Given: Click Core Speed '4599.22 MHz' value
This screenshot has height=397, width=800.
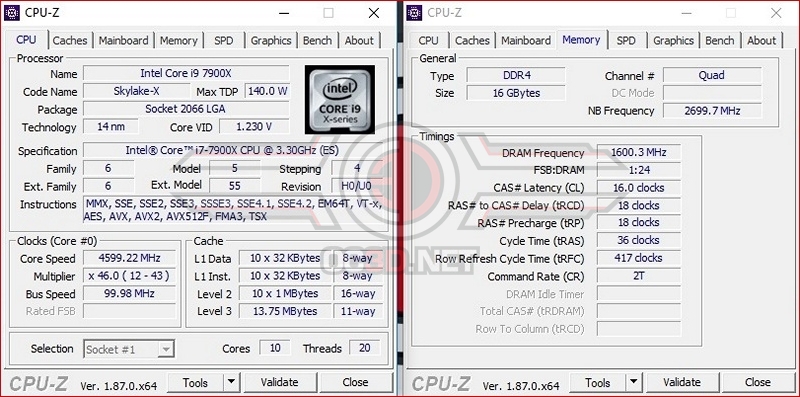Looking at the screenshot, I should 130,258.
